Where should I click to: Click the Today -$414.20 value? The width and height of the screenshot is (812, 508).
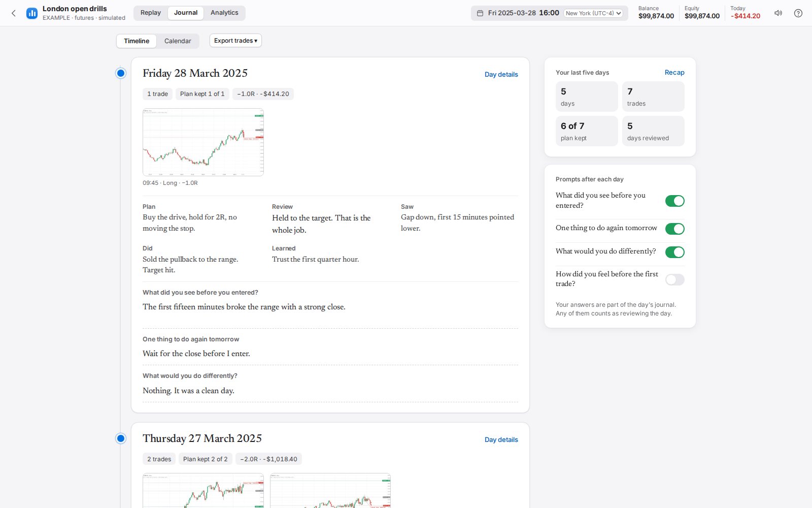746,16
